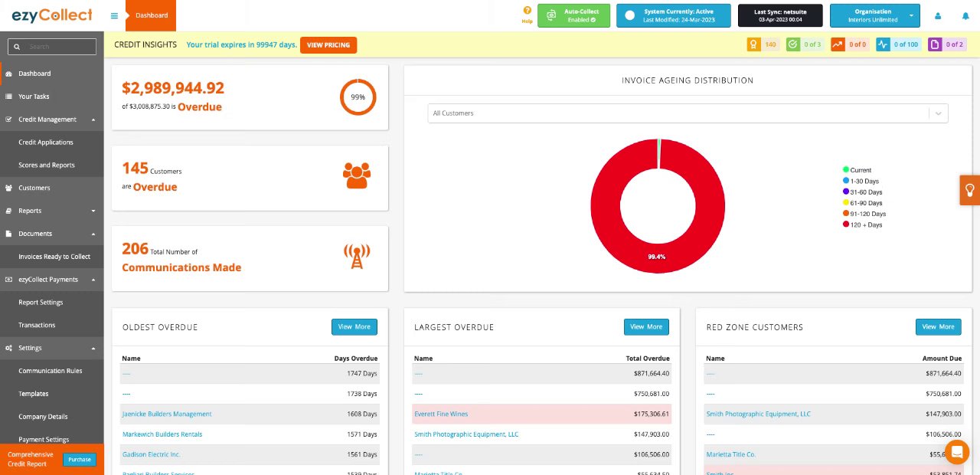The width and height of the screenshot is (980, 475).
Task: Toggle the Current legend item in chart
Action: pyautogui.click(x=857, y=170)
